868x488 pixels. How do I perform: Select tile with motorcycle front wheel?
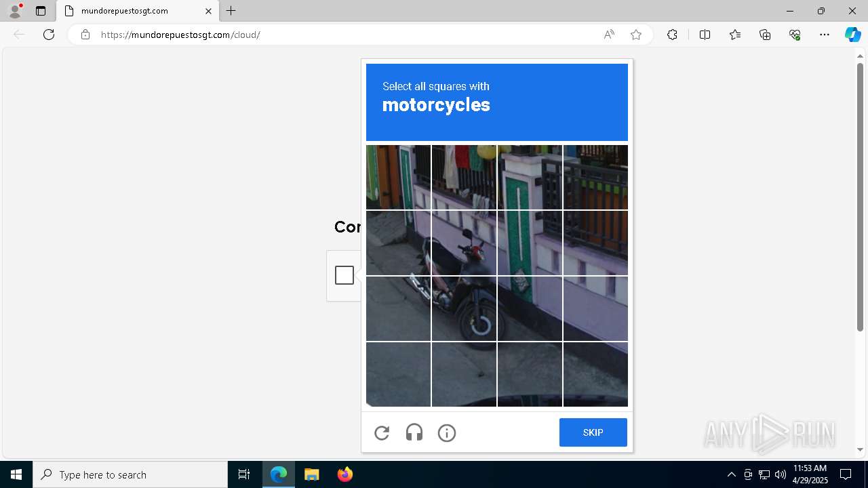click(464, 308)
